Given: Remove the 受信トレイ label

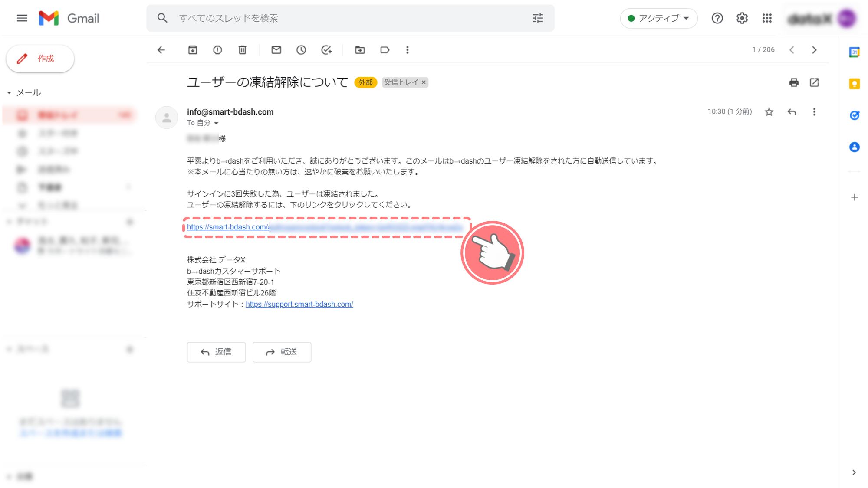Looking at the screenshot, I should coord(424,82).
